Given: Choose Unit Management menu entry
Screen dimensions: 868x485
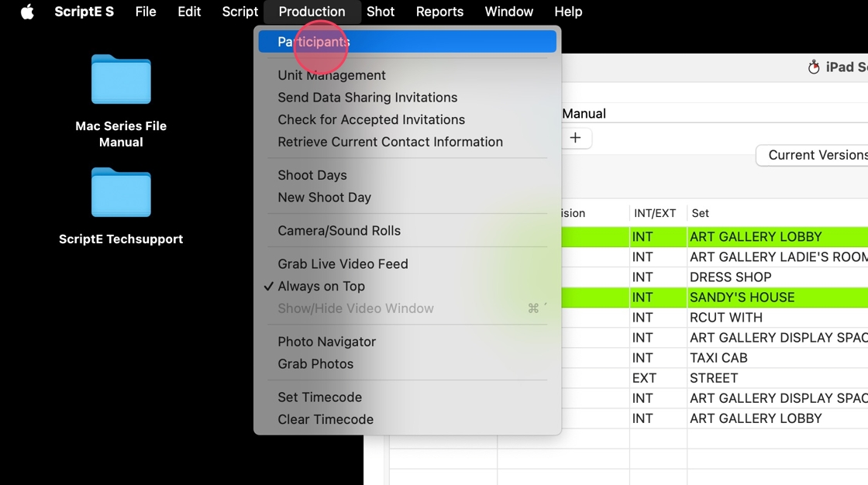Looking at the screenshot, I should (332, 75).
